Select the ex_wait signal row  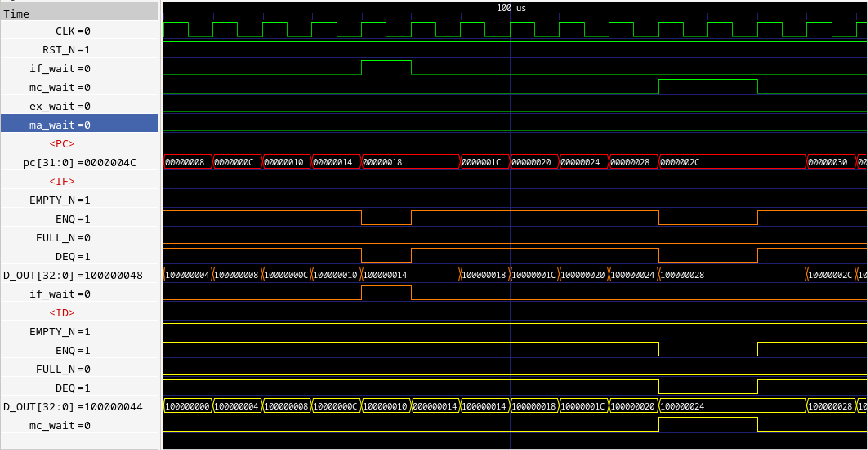[x=60, y=106]
